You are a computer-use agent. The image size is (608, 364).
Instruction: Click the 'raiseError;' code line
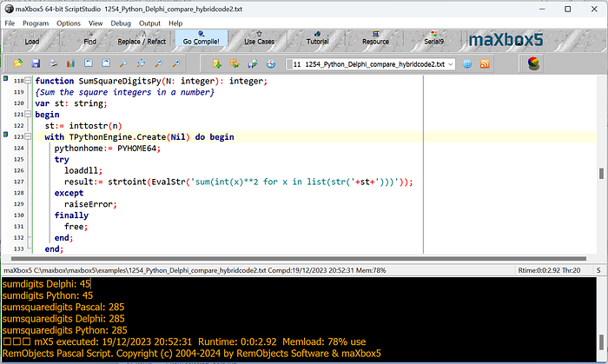pos(90,204)
